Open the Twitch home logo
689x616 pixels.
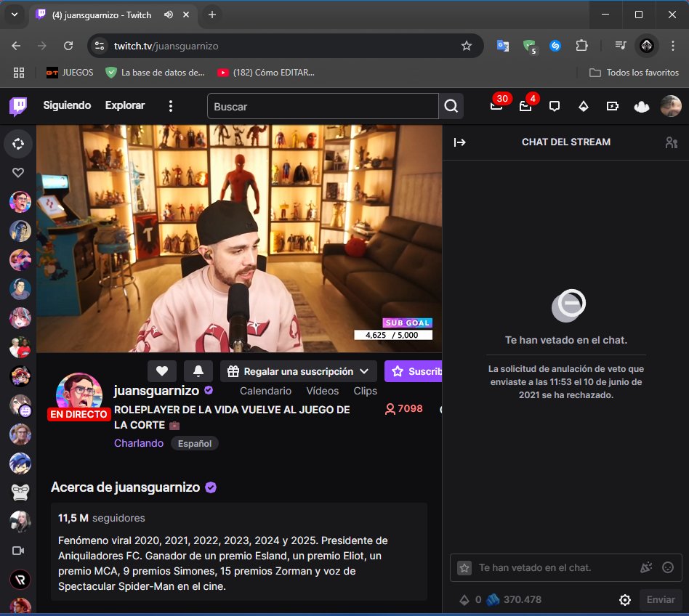click(x=18, y=106)
